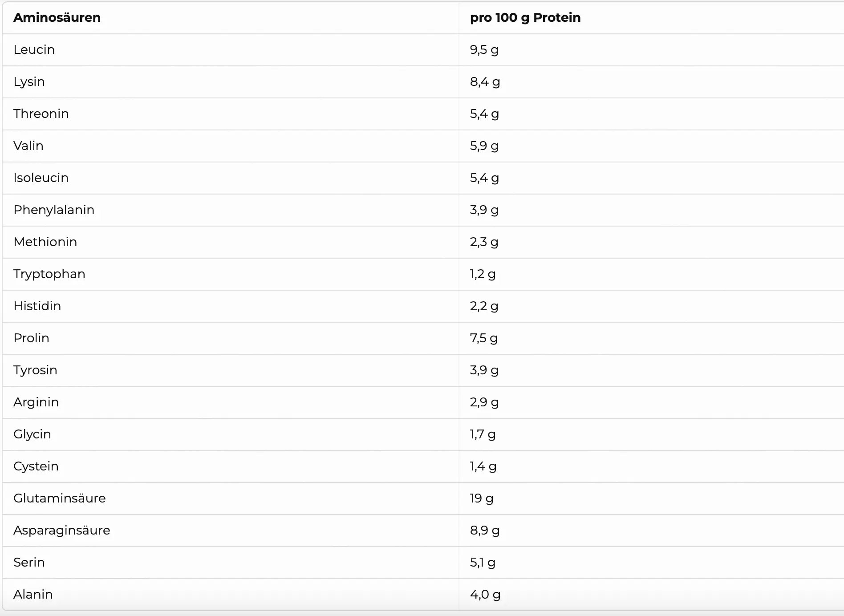Select the Leucin row label
This screenshot has height=616, width=844.
click(x=34, y=50)
